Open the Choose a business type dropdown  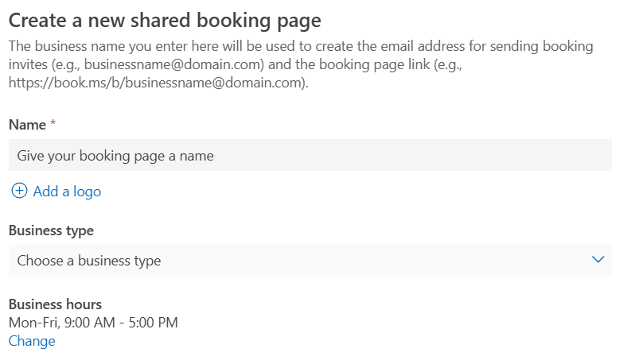point(310,260)
